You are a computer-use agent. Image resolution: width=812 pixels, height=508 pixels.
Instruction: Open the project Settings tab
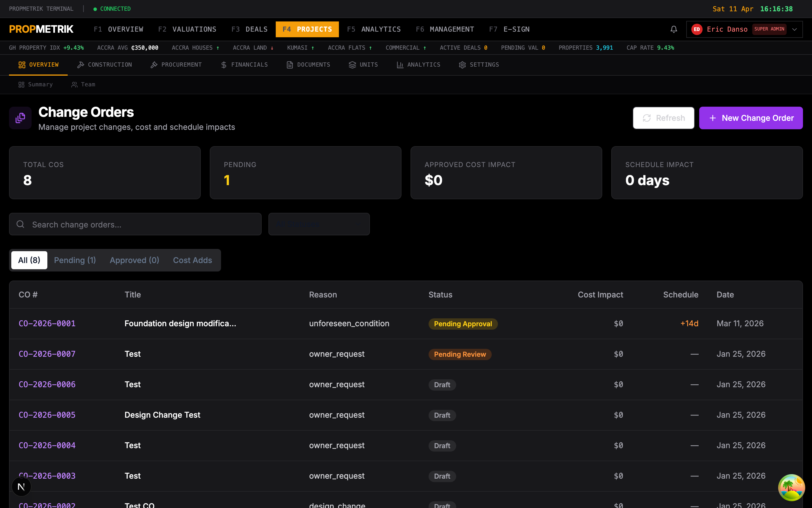click(x=479, y=65)
